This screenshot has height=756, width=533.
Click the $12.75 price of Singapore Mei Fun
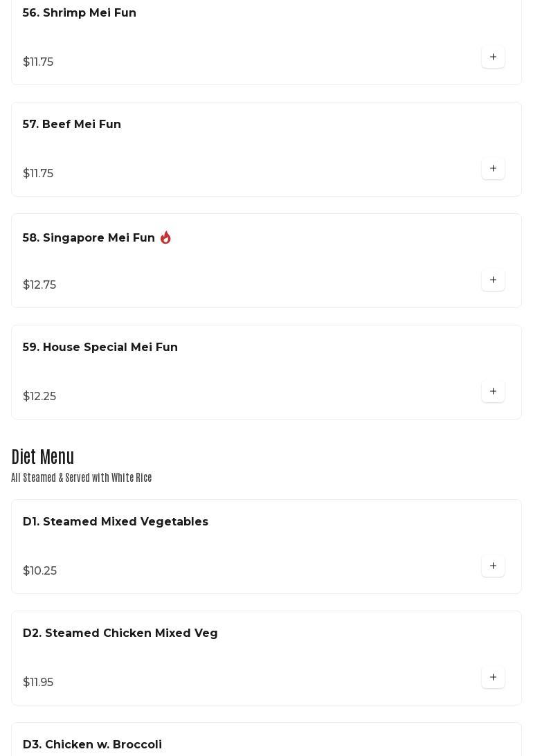click(39, 285)
